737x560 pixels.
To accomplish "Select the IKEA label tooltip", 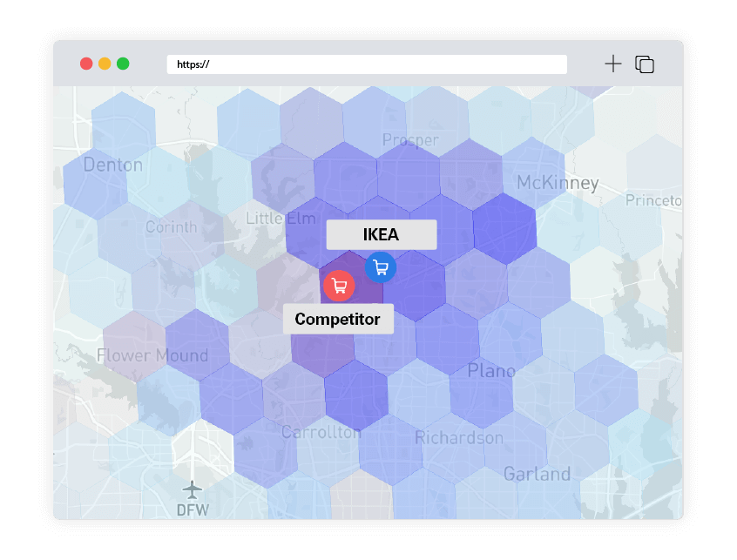I will tap(382, 234).
